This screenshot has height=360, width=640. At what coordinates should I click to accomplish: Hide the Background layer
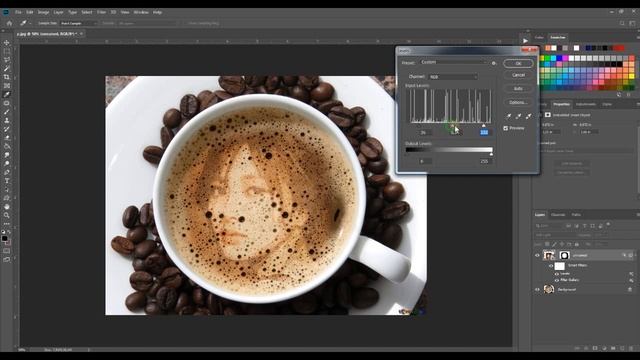pos(537,289)
